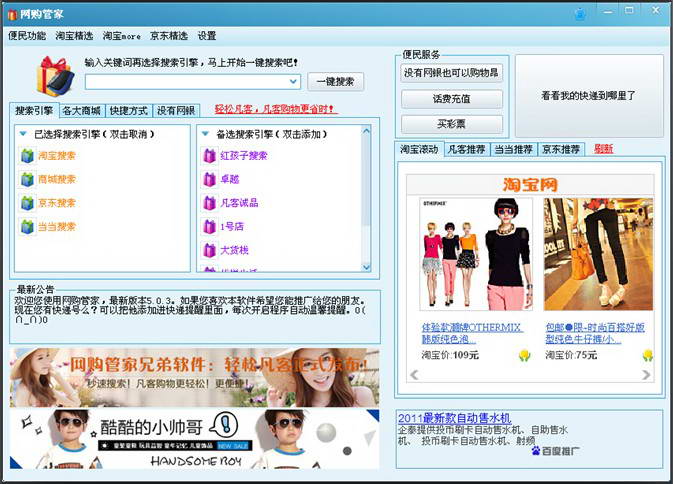Click the blue skin icon in title bar

coord(580,13)
